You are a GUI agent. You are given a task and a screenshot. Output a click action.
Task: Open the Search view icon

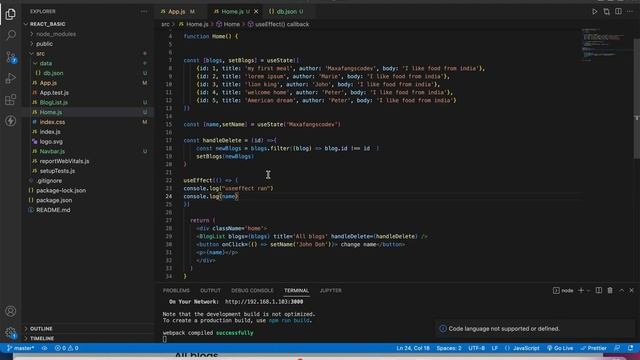pyautogui.click(x=11, y=35)
